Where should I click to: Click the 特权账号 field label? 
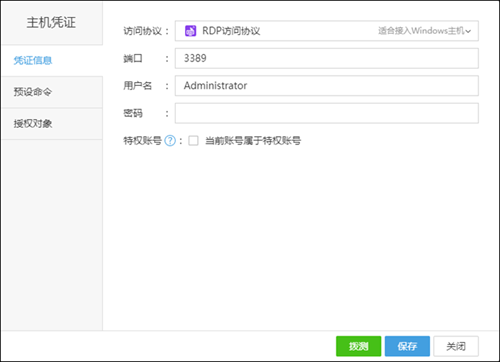(142, 141)
